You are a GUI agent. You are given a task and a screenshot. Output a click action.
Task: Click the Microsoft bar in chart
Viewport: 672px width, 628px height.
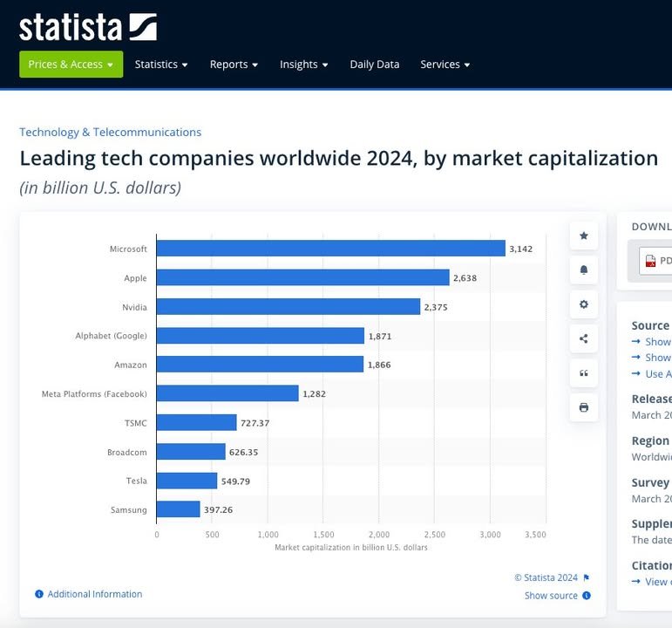point(330,249)
